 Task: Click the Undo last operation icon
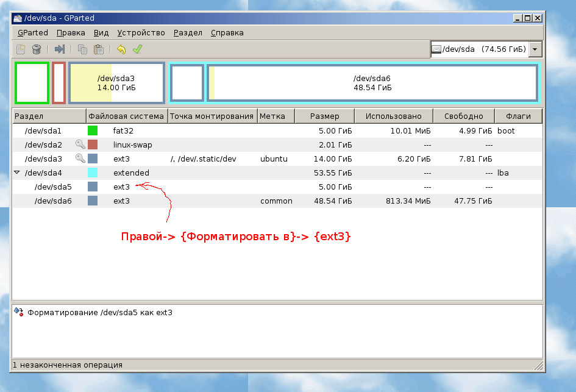(121, 49)
